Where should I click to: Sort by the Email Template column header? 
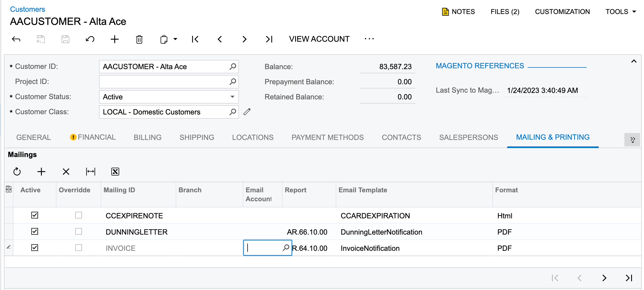click(x=363, y=190)
